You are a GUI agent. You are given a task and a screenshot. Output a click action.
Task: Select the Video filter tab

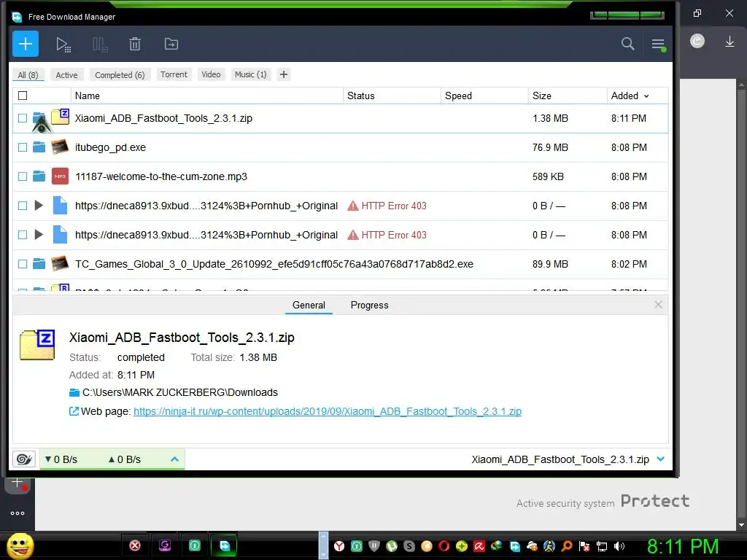211,74
